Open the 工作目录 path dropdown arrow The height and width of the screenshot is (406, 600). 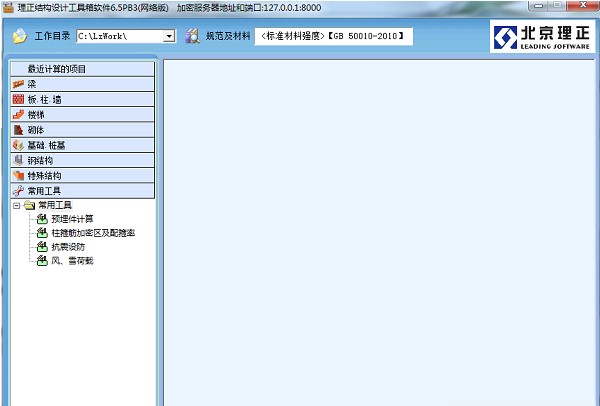(x=169, y=36)
